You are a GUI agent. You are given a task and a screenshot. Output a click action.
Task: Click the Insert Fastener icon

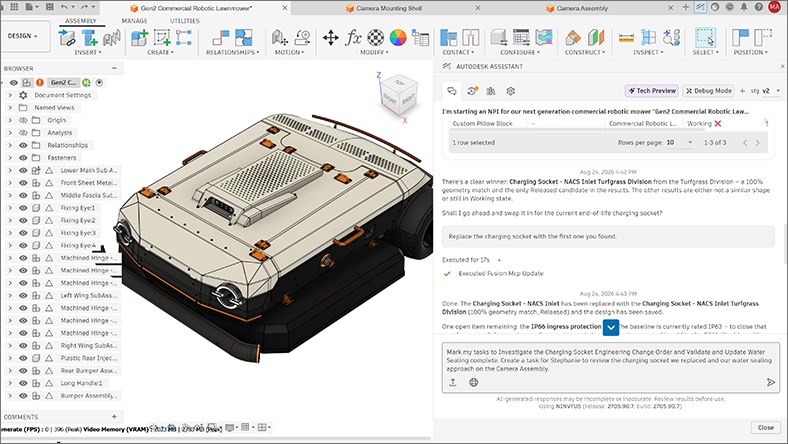[89, 38]
